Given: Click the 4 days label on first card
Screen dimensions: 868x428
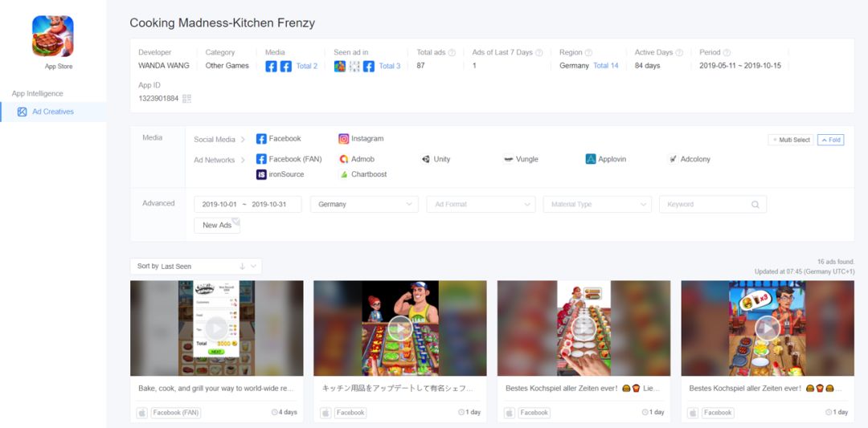Looking at the screenshot, I should [x=285, y=413].
